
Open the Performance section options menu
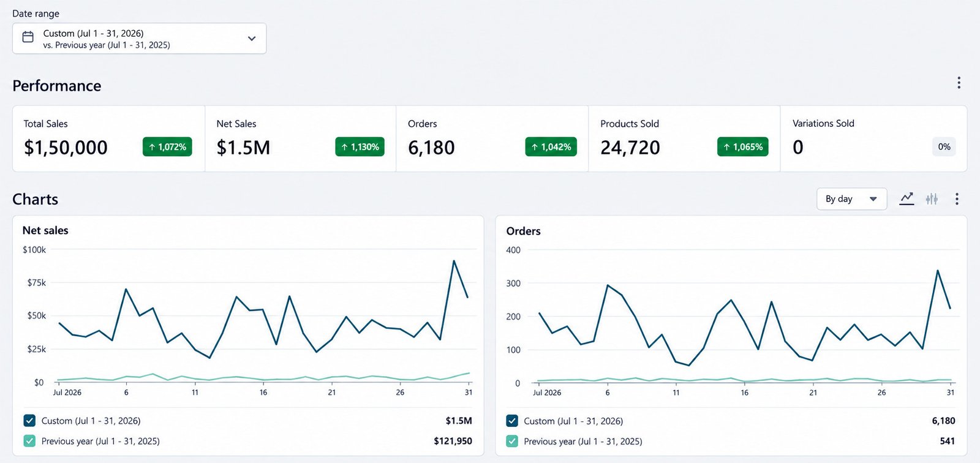point(959,83)
